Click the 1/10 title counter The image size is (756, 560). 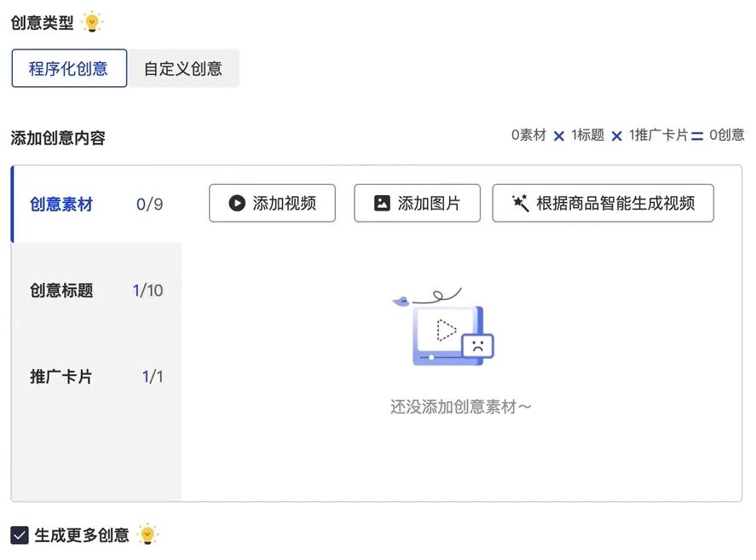(x=147, y=291)
